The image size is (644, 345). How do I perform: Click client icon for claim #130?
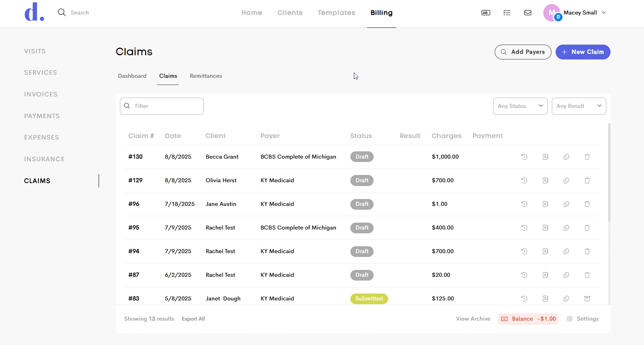[545, 157]
